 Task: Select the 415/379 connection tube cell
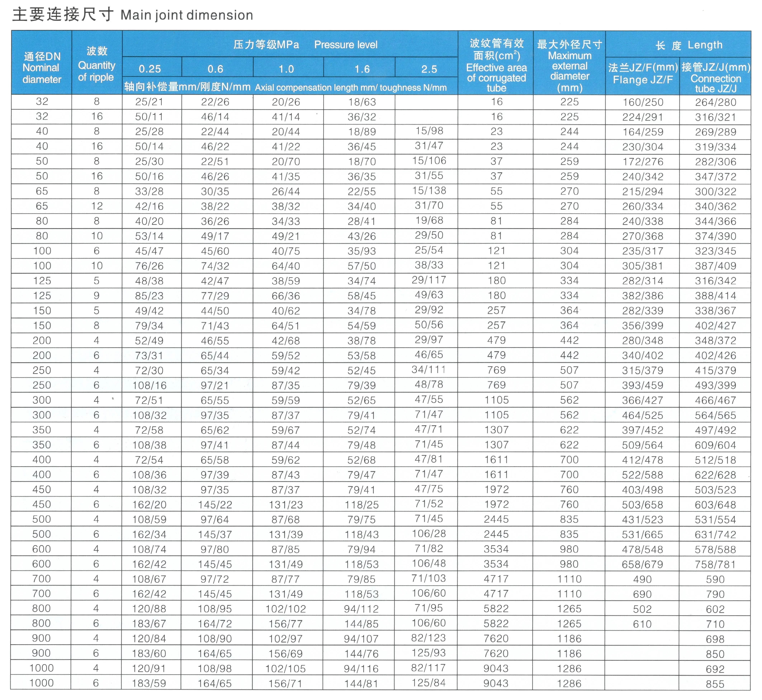tap(715, 371)
